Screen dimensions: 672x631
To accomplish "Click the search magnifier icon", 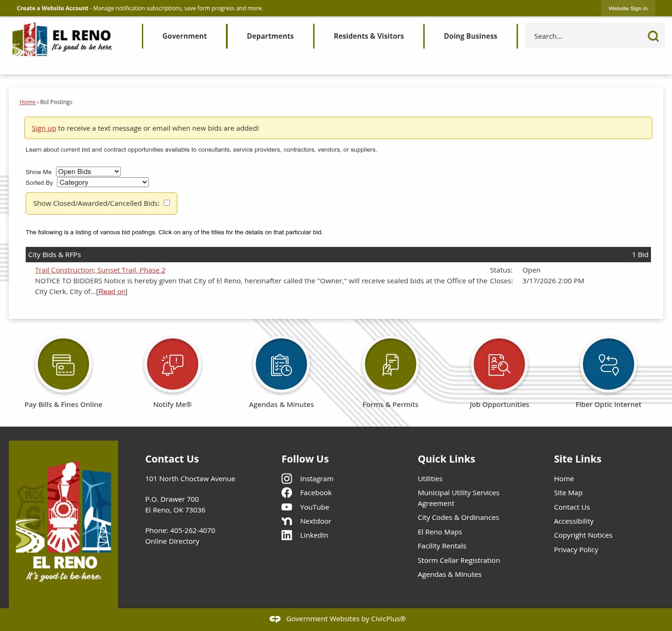I will click(x=653, y=36).
